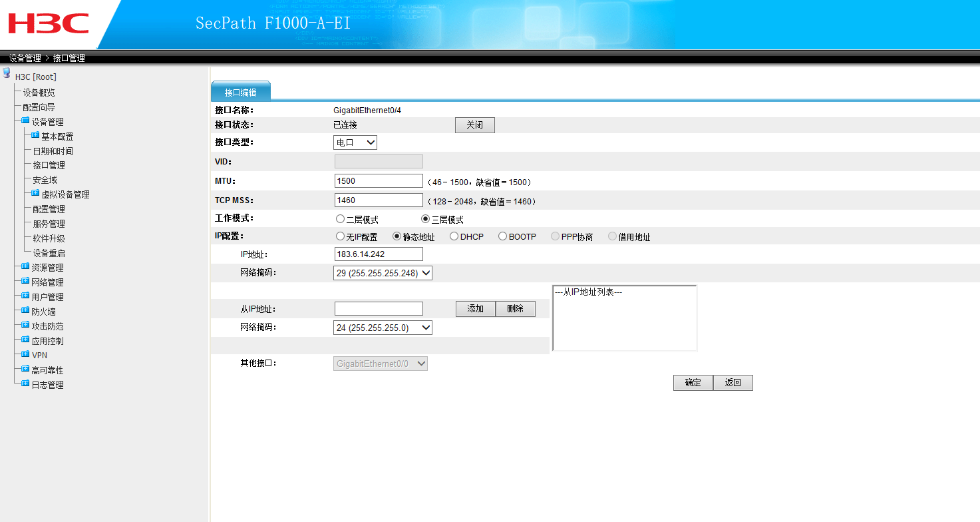Image resolution: width=980 pixels, height=522 pixels.
Task: Open the 接口类型 dropdown
Action: [x=355, y=142]
